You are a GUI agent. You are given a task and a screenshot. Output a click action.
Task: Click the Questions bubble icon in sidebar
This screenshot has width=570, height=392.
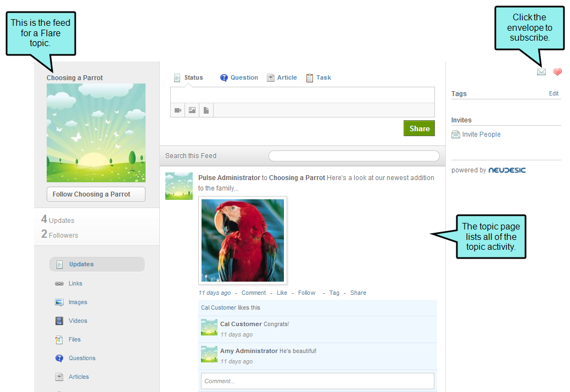click(59, 358)
